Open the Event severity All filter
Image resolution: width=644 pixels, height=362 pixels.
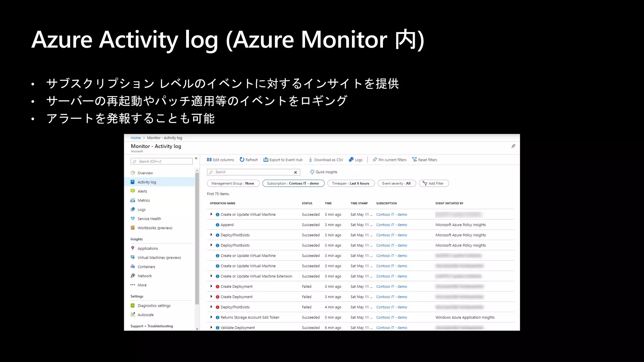[x=397, y=183]
